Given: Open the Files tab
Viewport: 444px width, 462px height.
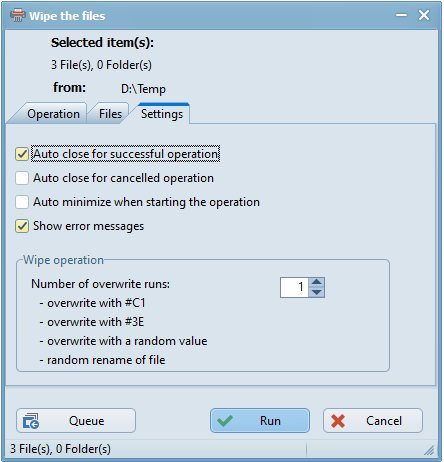Looking at the screenshot, I should click(110, 114).
